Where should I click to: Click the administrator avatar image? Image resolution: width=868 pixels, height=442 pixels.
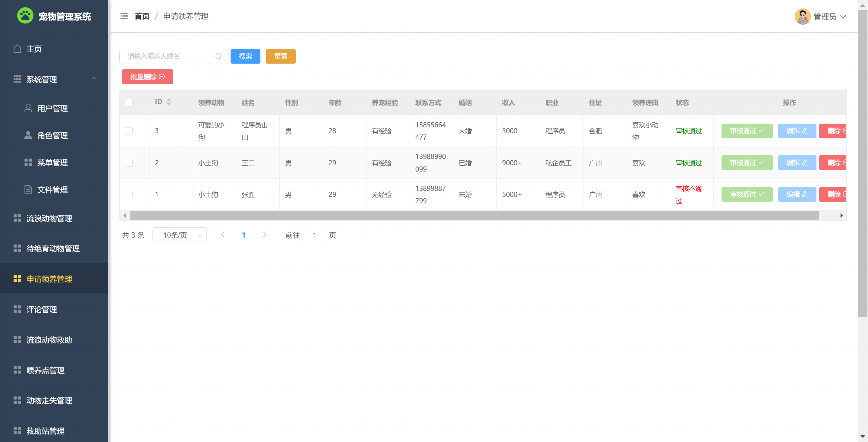click(x=802, y=17)
